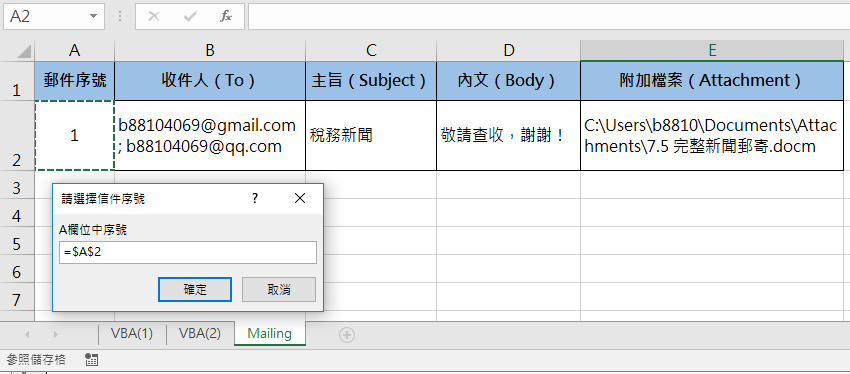Select cell A2 containing 1
Image resolution: width=850 pixels, height=374 pixels.
(75, 136)
